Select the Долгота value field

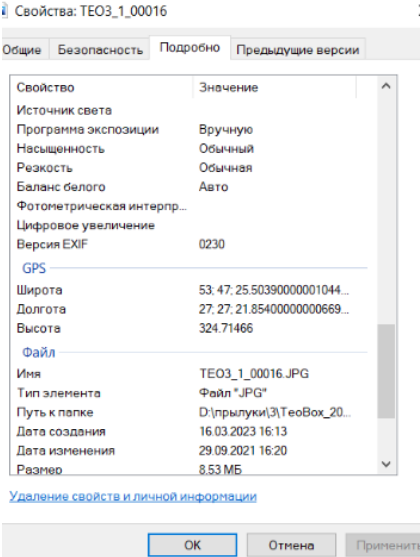click(274, 309)
